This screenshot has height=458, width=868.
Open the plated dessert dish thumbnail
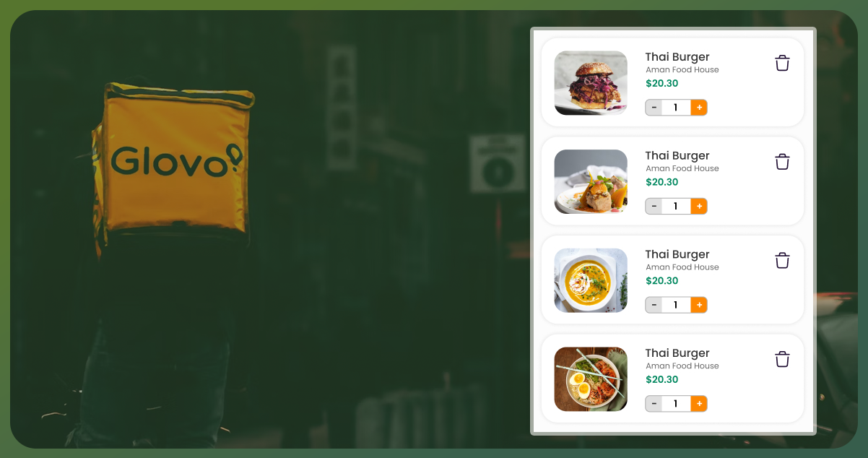click(x=591, y=181)
